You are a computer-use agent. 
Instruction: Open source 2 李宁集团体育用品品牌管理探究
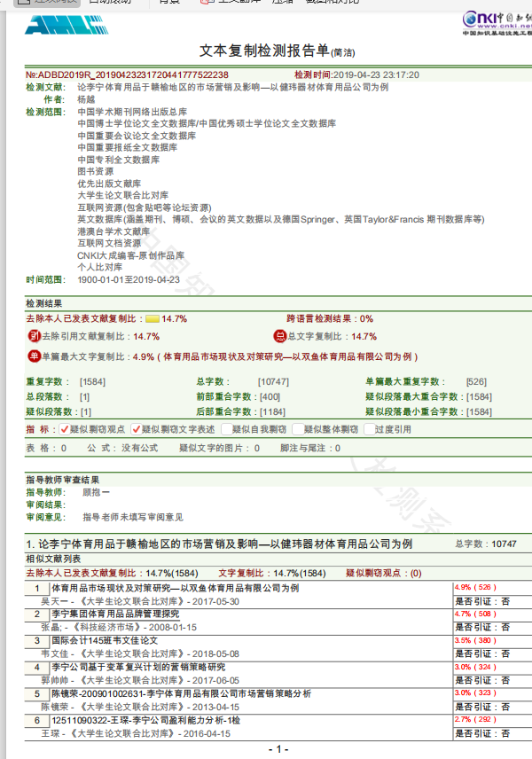click(115, 614)
